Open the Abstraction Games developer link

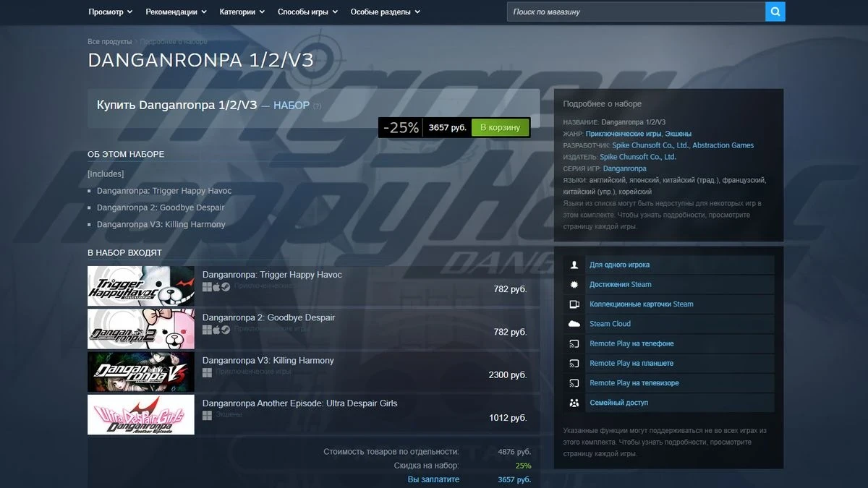[x=723, y=145]
